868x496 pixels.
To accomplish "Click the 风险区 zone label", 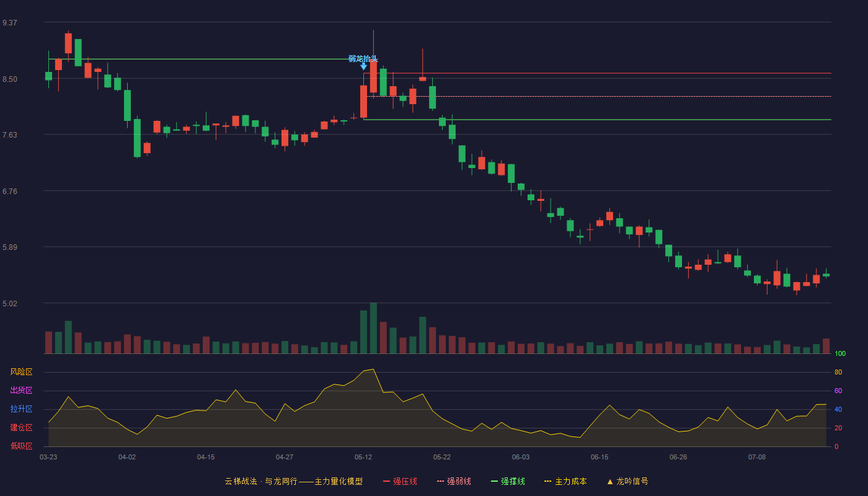I will (21, 372).
